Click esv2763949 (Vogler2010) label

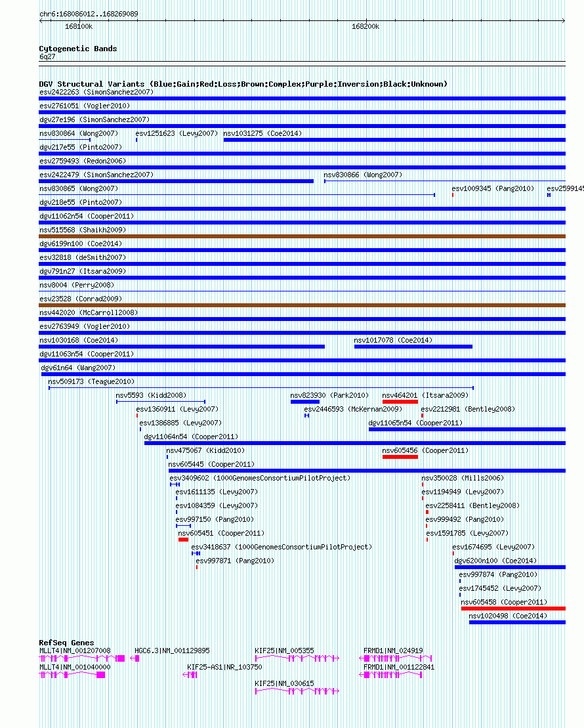(x=85, y=326)
